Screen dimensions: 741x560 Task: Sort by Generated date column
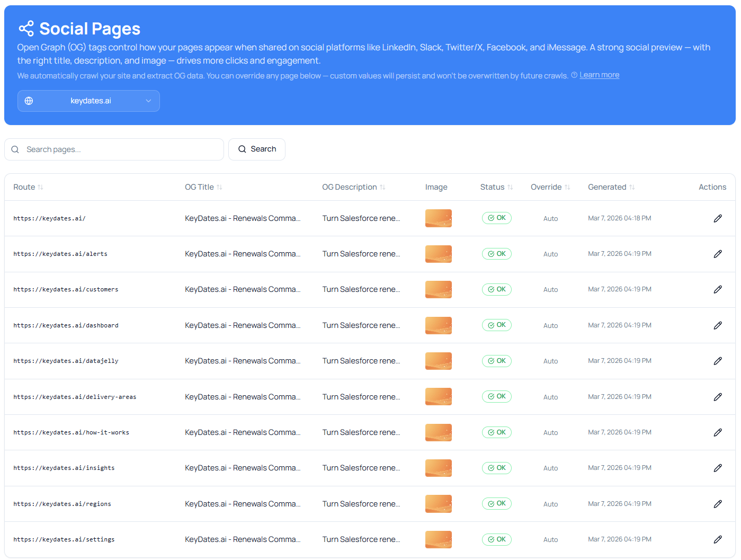click(611, 187)
